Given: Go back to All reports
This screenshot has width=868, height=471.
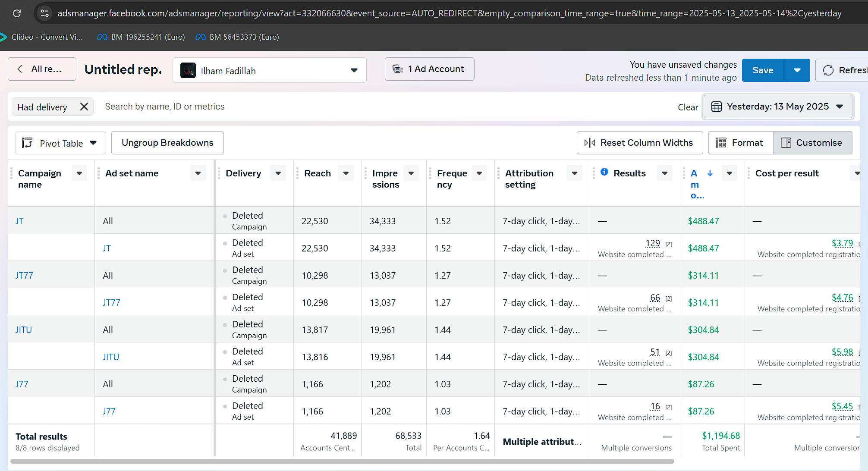Looking at the screenshot, I should pos(42,69).
